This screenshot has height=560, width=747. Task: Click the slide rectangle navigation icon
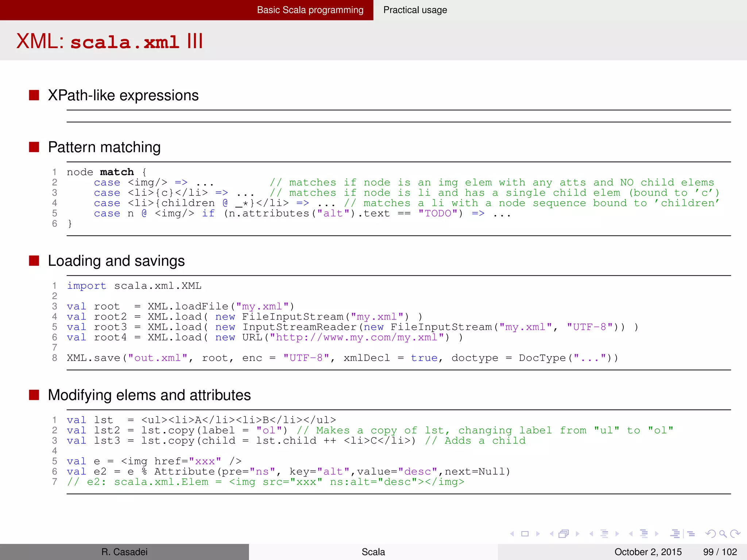[x=525, y=534]
